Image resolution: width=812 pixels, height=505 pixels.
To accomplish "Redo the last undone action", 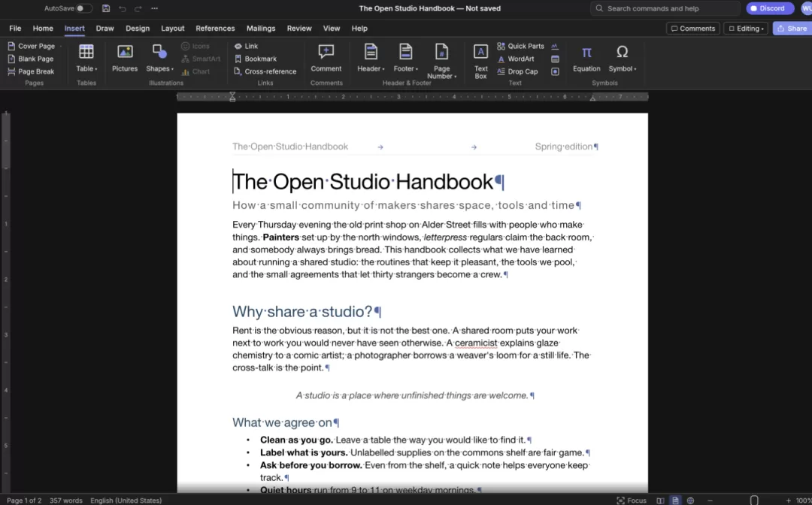I will click(x=138, y=8).
